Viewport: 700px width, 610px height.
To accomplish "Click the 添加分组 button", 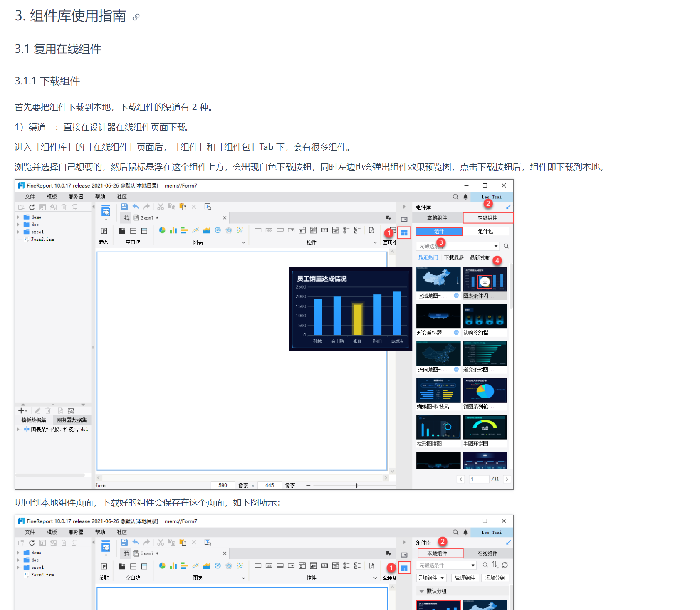I will click(x=495, y=578).
